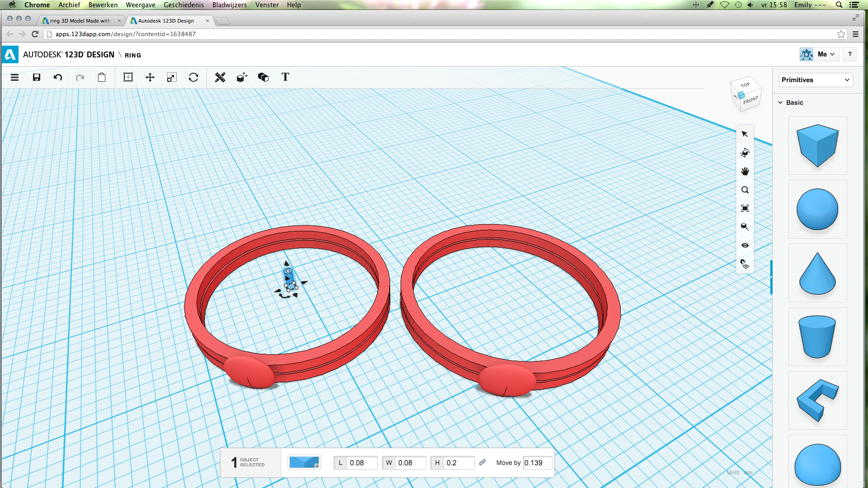Click the Zoom tool icon

point(745,189)
